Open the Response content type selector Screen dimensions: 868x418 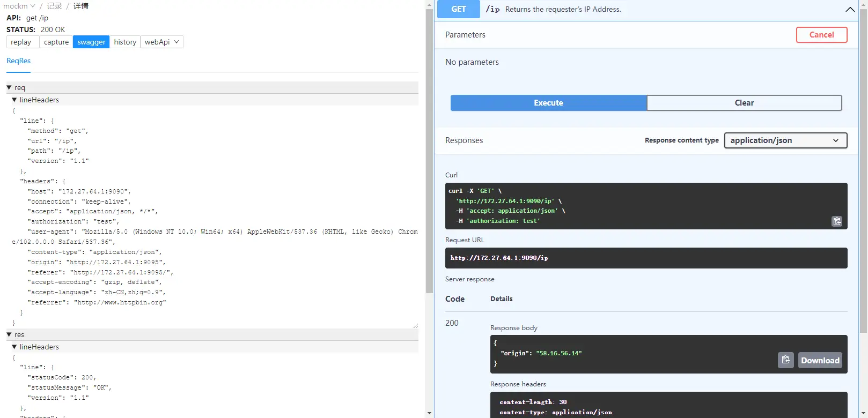(x=785, y=140)
